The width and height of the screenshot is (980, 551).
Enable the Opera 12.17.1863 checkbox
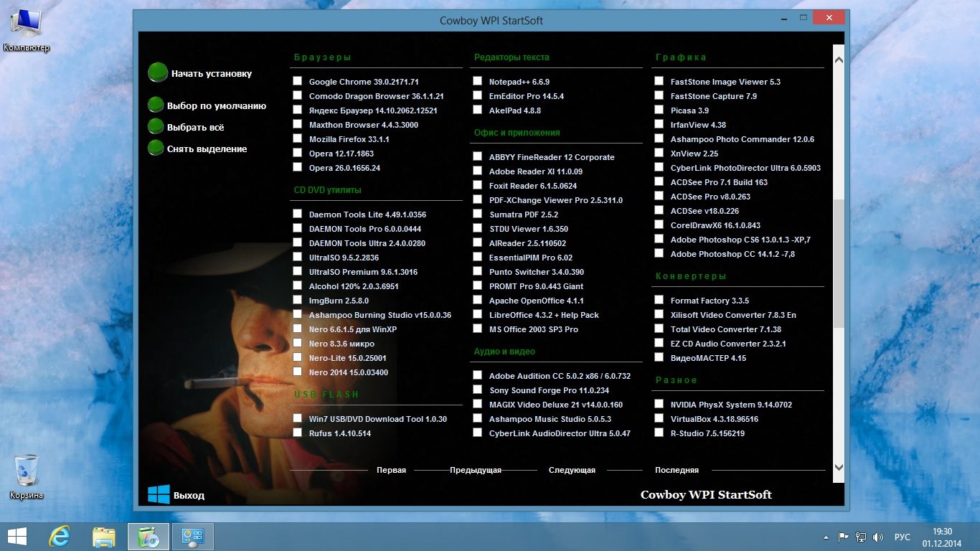click(298, 153)
